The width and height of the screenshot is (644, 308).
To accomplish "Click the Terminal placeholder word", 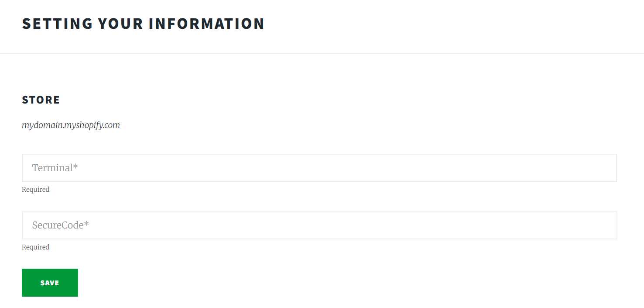I will click(x=52, y=168).
